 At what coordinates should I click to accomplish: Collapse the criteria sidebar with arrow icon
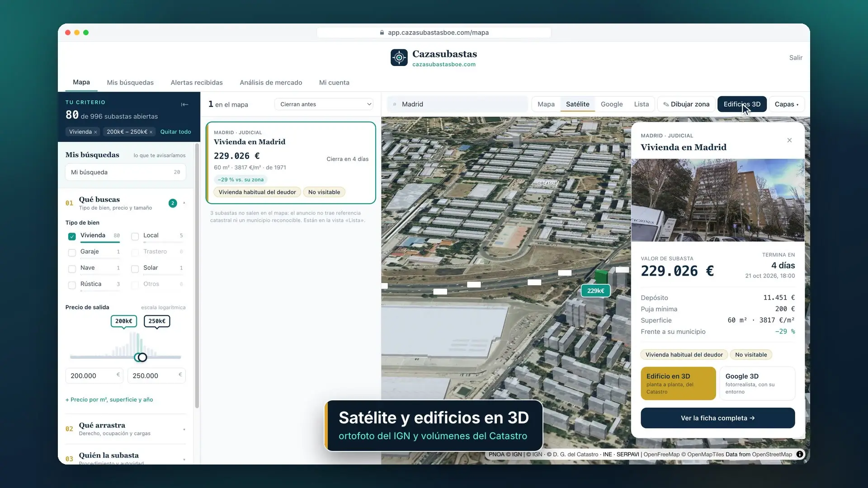click(x=184, y=104)
